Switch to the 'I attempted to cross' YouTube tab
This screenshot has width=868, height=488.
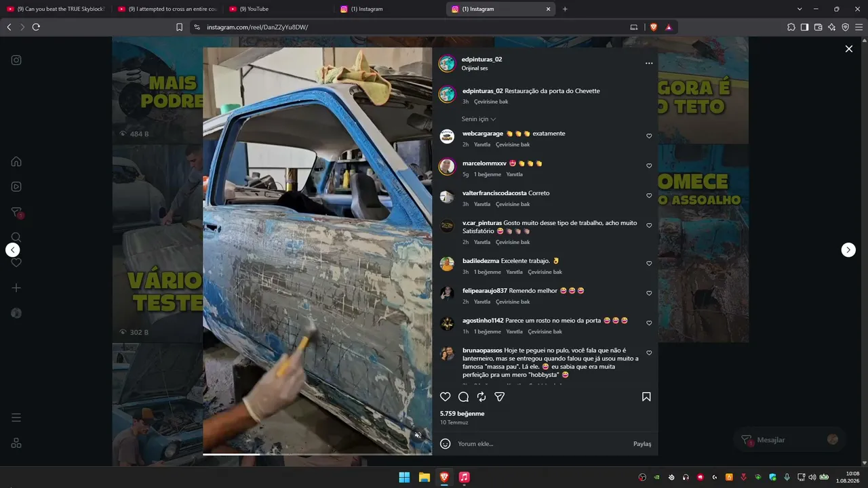[167, 9]
